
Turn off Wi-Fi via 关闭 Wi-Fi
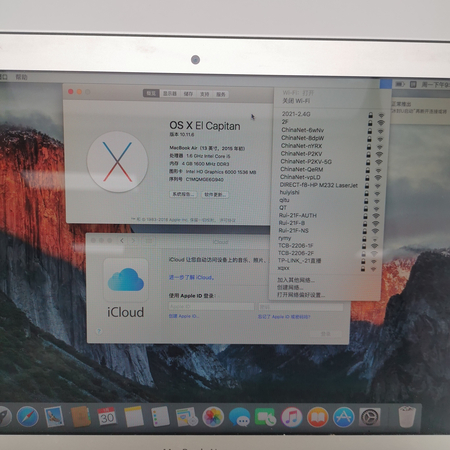(296, 101)
